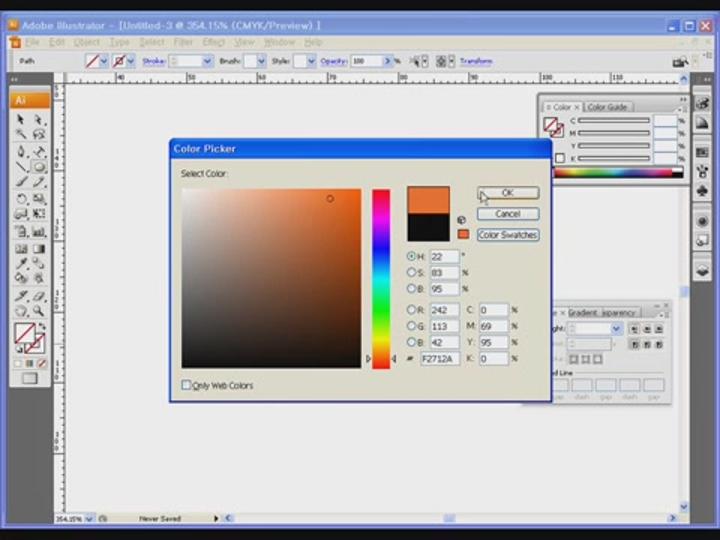This screenshot has width=720, height=540.
Task: Open the Style dropdown
Action: (311, 61)
